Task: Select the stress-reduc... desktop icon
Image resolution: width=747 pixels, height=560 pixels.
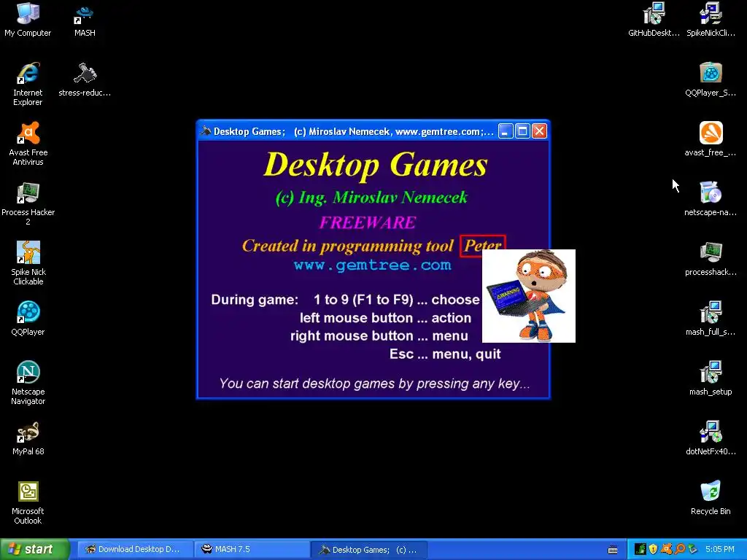Action: [85, 79]
